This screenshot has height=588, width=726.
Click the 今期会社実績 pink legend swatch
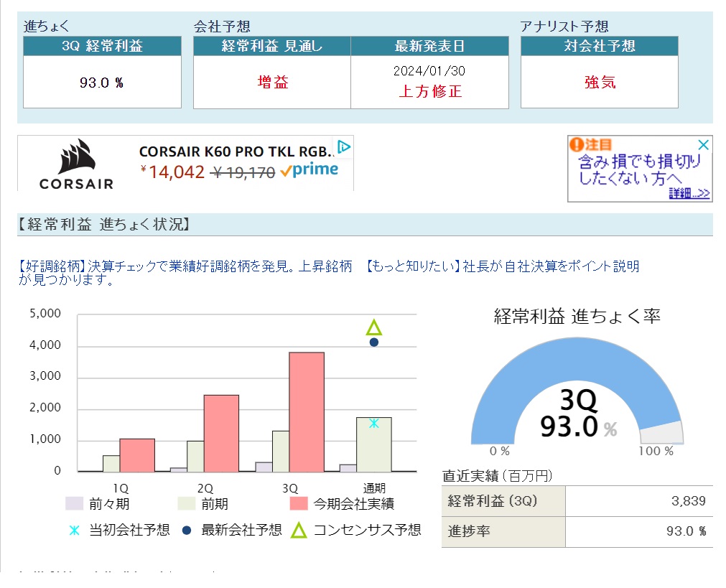pos(299,503)
